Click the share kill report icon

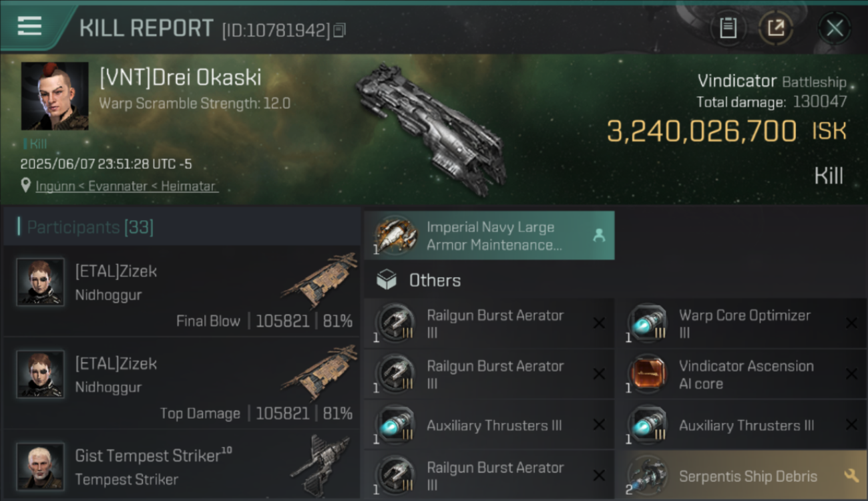[x=776, y=28]
